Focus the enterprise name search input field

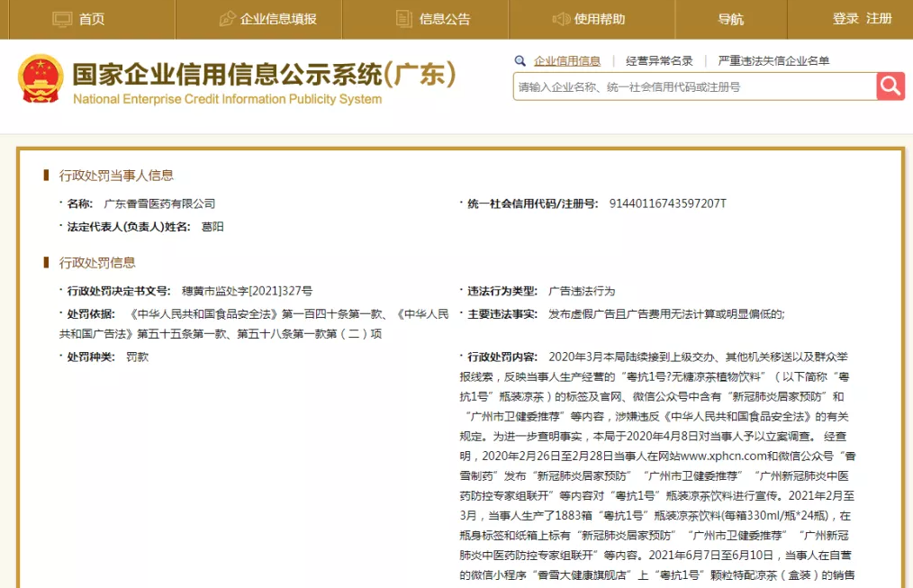coord(694,86)
